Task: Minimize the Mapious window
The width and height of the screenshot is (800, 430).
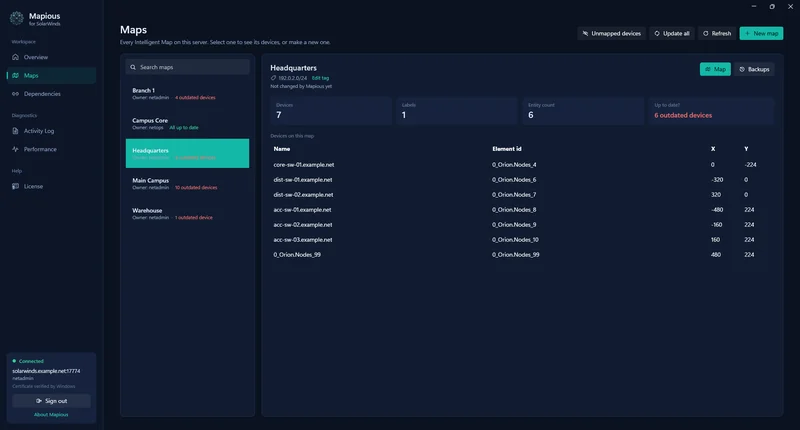Action: (754, 7)
